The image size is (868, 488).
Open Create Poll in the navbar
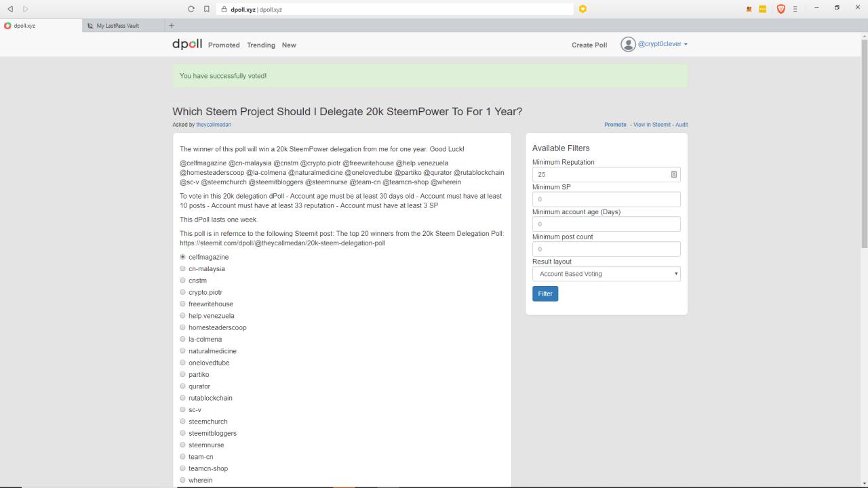[589, 45]
